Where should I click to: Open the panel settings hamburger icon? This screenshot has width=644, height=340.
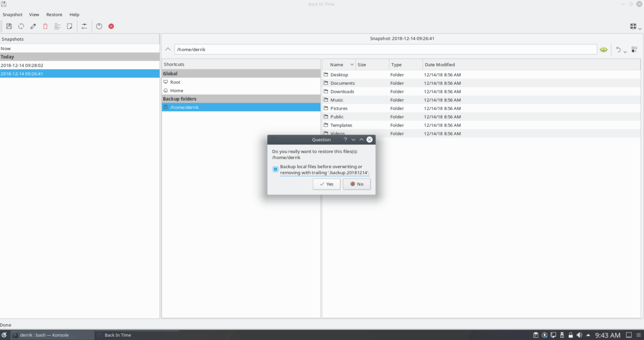pos(639,335)
